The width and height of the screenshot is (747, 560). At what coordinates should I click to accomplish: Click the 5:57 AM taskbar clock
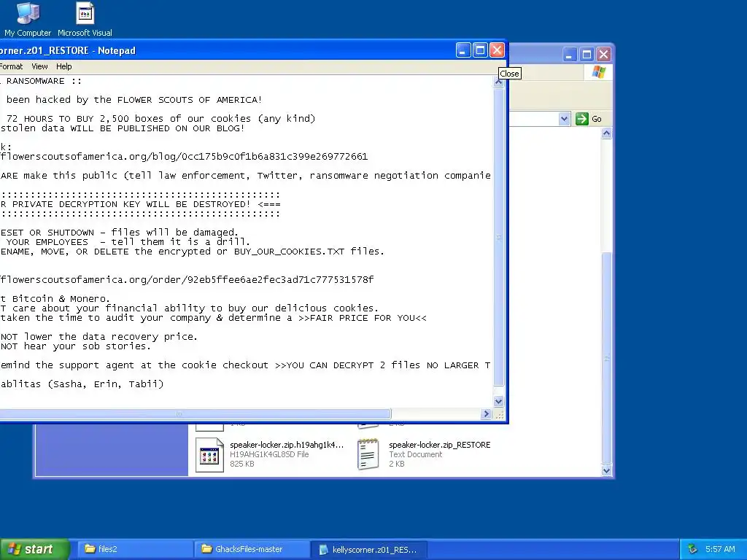pos(720,549)
